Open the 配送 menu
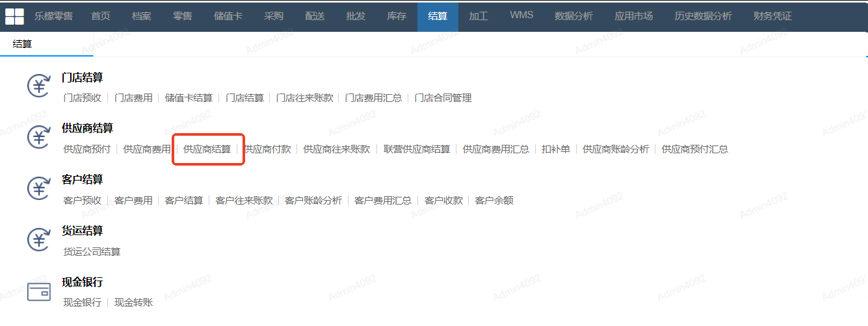 click(315, 16)
